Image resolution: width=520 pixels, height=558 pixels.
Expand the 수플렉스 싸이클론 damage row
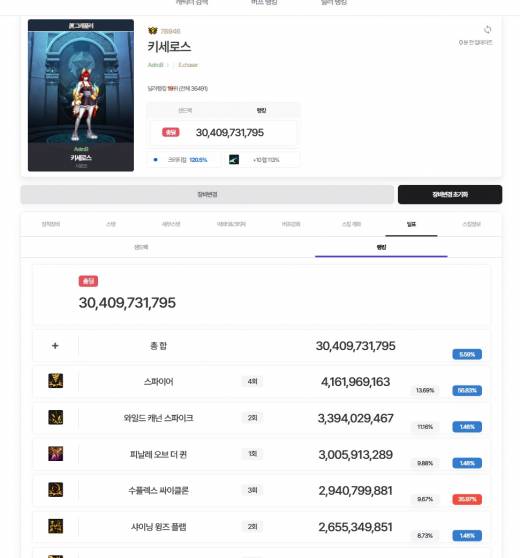coord(261,491)
